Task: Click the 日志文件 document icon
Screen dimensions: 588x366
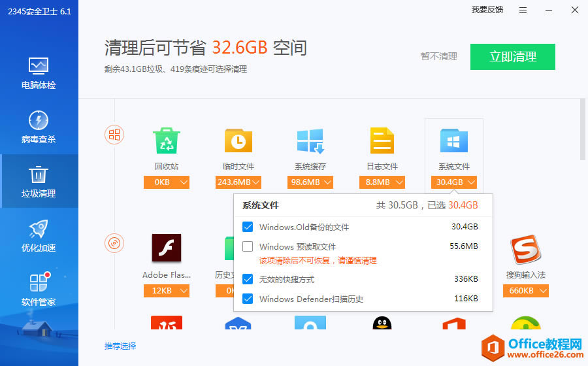Action: [x=382, y=141]
